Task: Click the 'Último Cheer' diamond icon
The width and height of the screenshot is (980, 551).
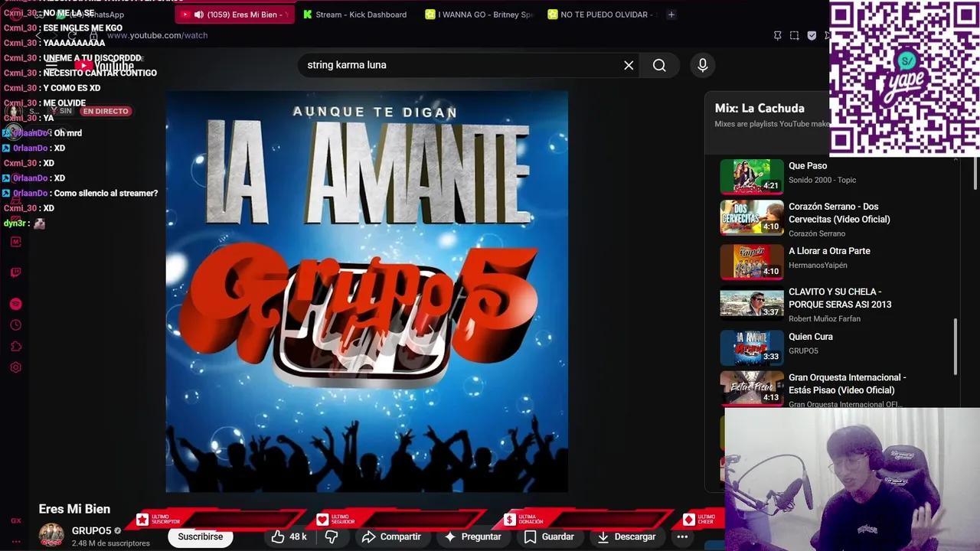Action: tap(688, 520)
